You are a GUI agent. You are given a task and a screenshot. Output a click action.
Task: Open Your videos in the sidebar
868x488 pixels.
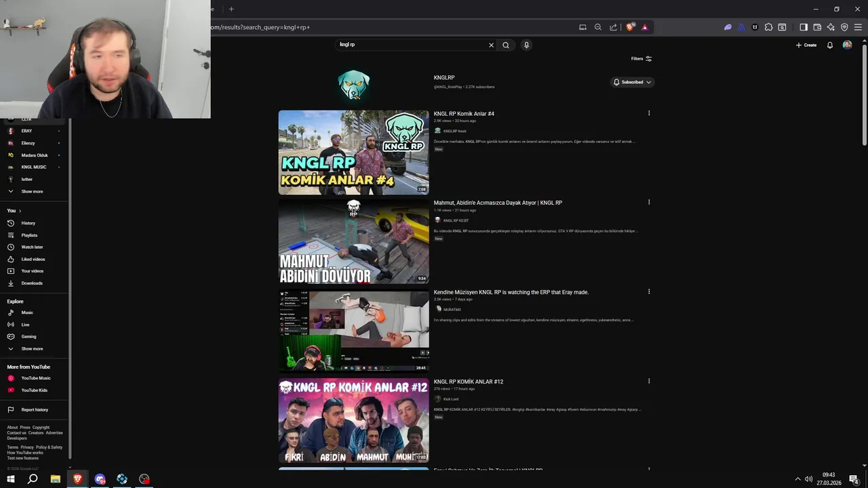[x=34, y=271]
